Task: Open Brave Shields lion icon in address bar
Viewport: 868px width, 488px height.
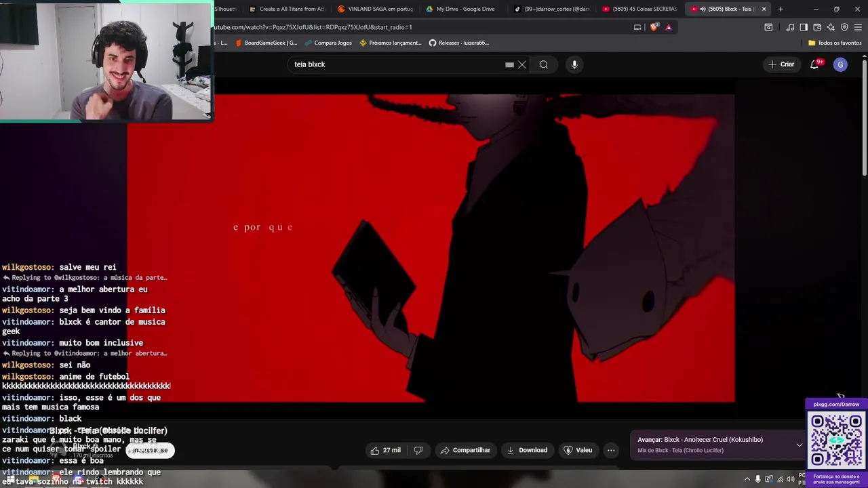Action: tap(654, 27)
